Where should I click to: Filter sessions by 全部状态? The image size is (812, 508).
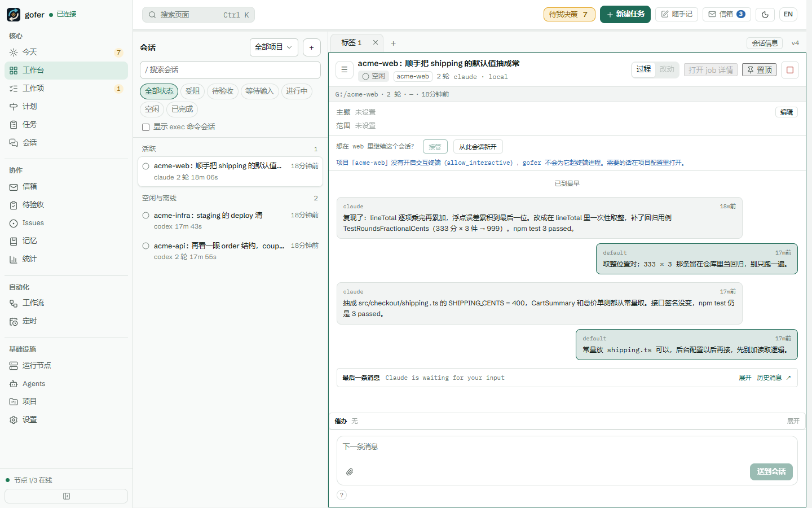(159, 91)
